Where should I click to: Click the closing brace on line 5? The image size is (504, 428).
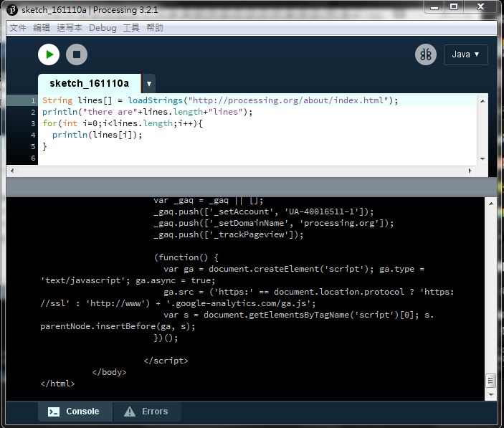[x=44, y=146]
